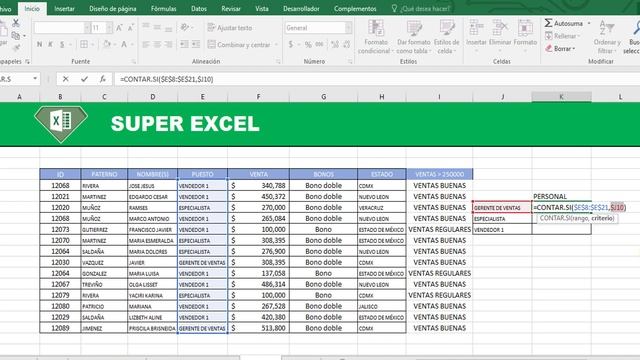This screenshot has height=360, width=640.
Task: Apply the font color A
Action: coord(124,44)
